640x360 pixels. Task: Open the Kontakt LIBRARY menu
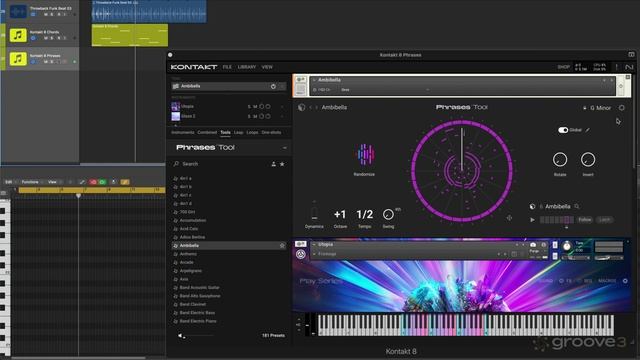247,67
